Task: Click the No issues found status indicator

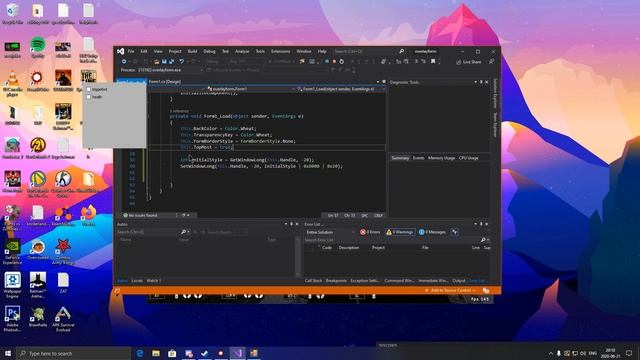Action: point(140,215)
